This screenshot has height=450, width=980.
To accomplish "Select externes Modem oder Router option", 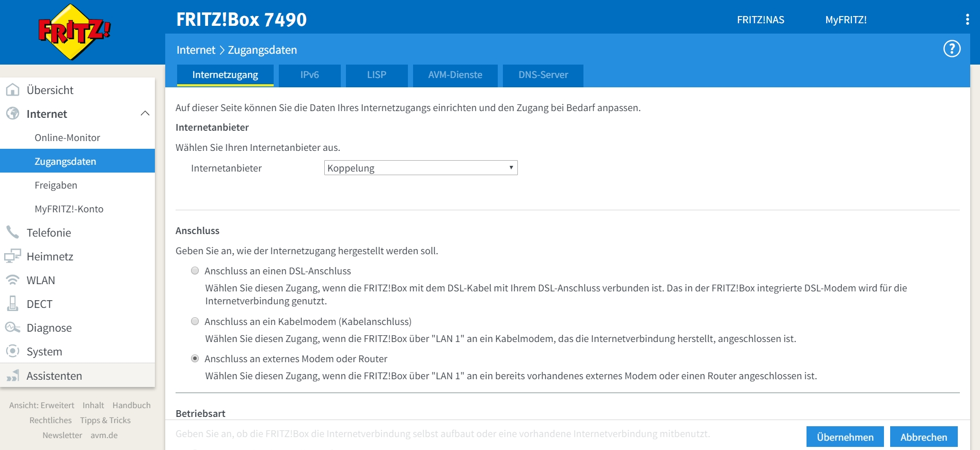I will [x=195, y=359].
